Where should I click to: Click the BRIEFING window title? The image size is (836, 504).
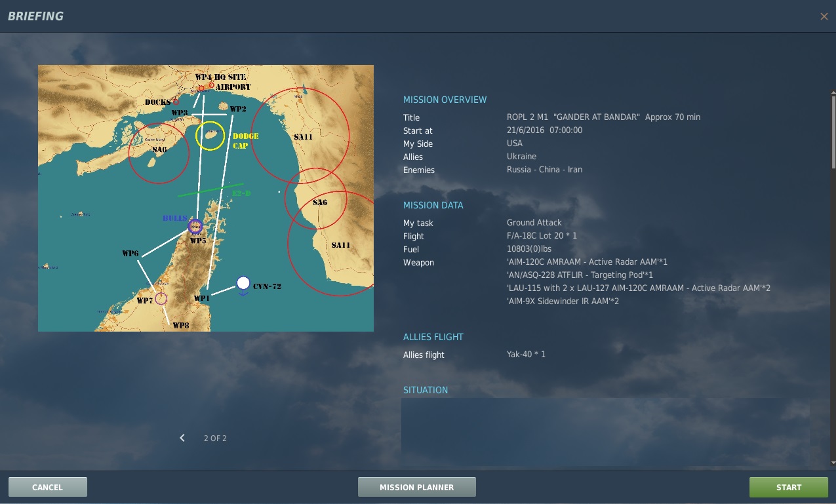[x=35, y=16]
